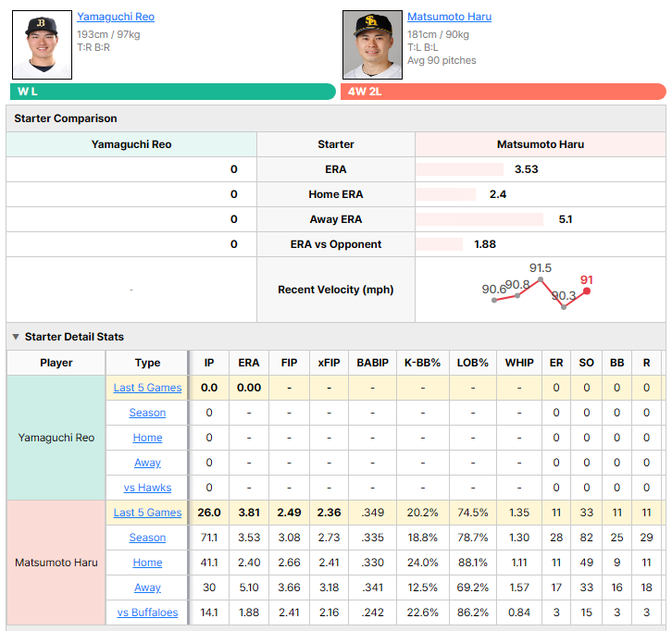Click the LOB% column header
672x631 pixels.
pos(473,363)
